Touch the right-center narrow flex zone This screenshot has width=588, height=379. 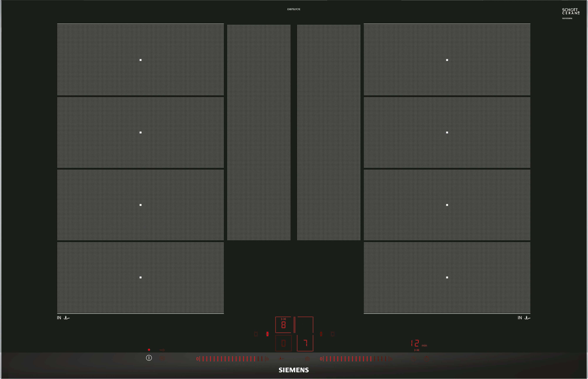point(329,132)
